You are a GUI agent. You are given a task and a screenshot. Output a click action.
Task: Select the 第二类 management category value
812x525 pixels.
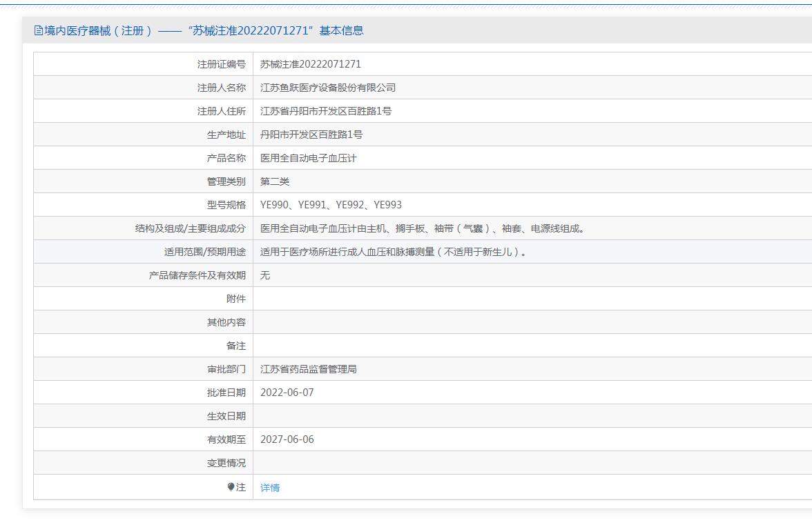274,181
